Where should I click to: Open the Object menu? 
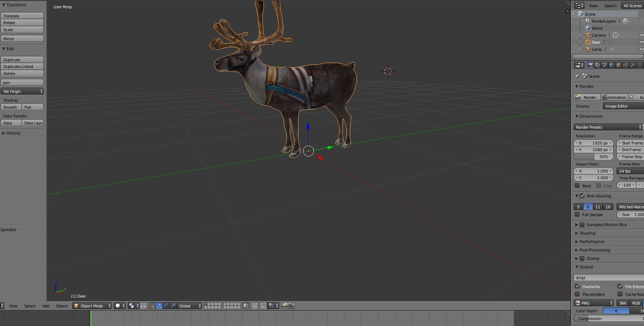click(62, 306)
